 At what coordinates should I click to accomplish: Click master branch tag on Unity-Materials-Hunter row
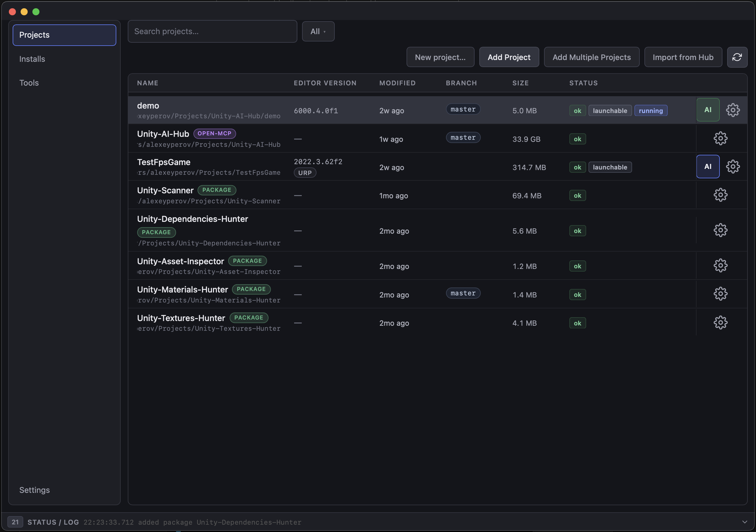click(463, 293)
